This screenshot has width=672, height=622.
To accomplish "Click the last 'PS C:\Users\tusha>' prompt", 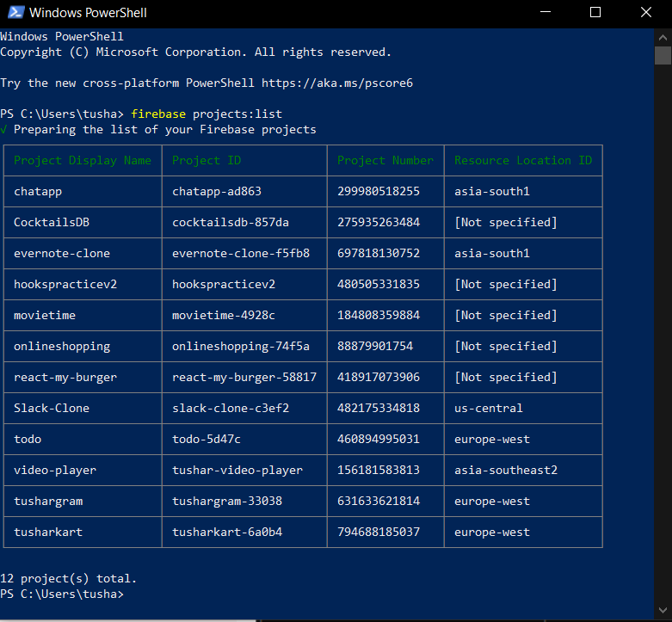I will (x=62, y=594).
